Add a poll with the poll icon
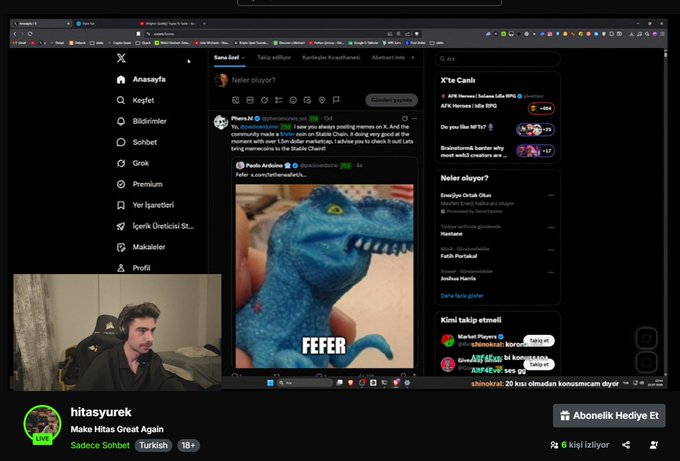The image size is (680, 461). click(278, 100)
